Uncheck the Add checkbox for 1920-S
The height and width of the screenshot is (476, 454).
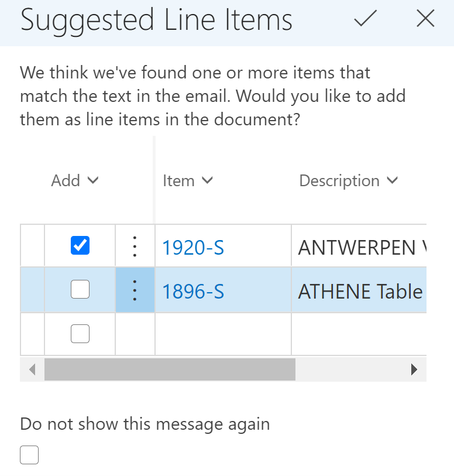click(x=80, y=245)
